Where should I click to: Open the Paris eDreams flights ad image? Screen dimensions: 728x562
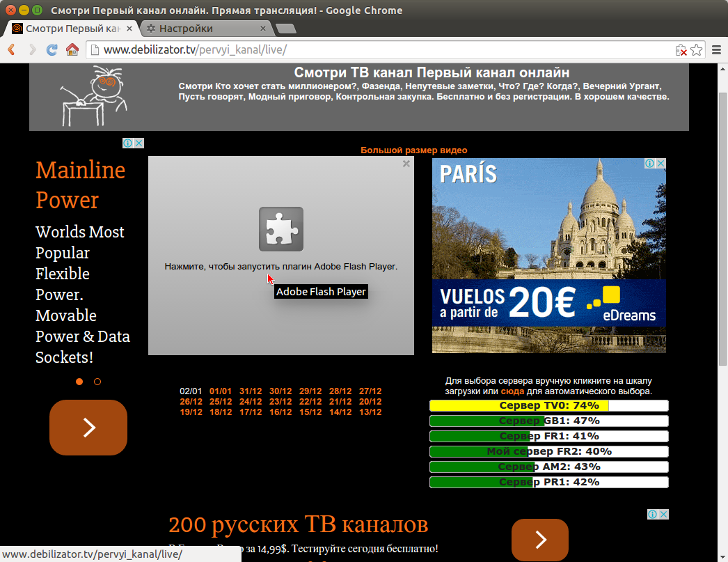[x=549, y=256]
